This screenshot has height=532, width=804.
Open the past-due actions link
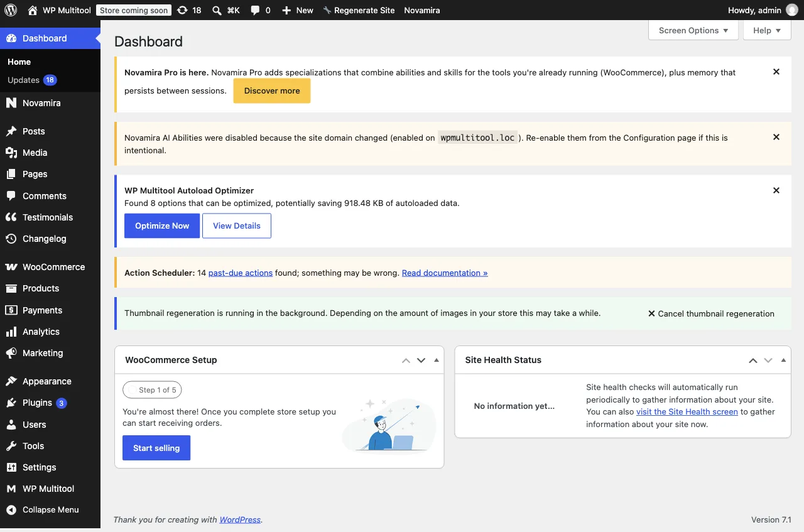241,273
